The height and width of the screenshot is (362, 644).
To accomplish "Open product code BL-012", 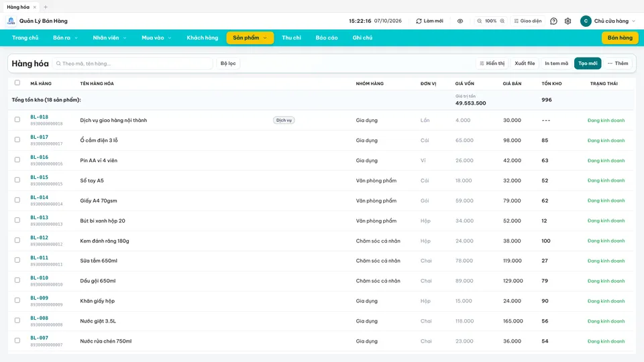I will [x=39, y=237].
